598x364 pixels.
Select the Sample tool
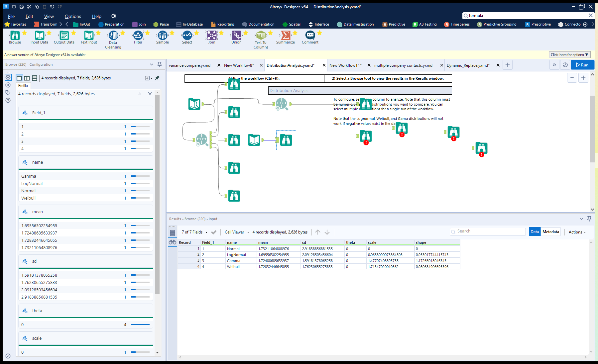[162, 37]
